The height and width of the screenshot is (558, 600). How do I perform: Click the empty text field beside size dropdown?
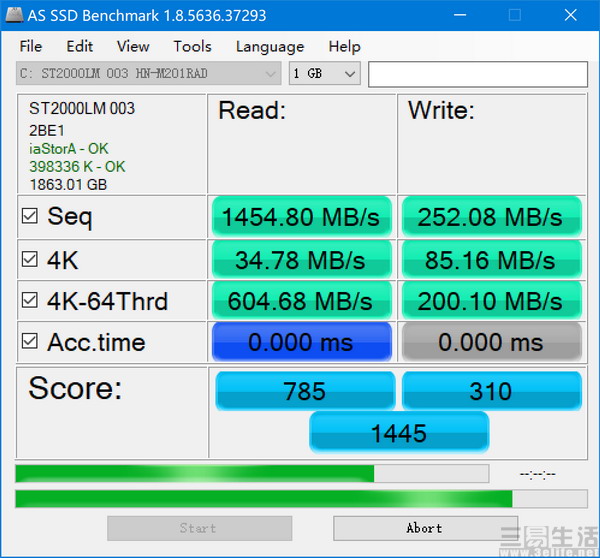pos(478,74)
